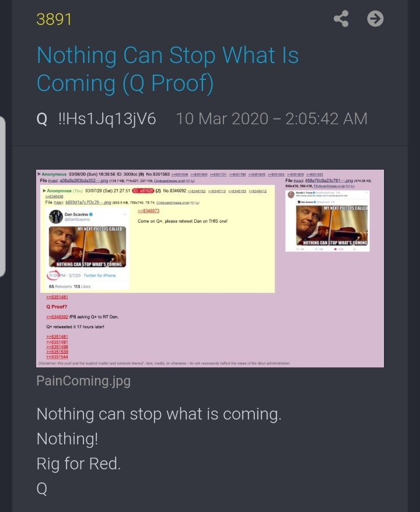Image resolution: width=420 pixels, height=512 pixels.
Task: Click the 10 Mar 2020 timestamp
Action: pos(272,118)
